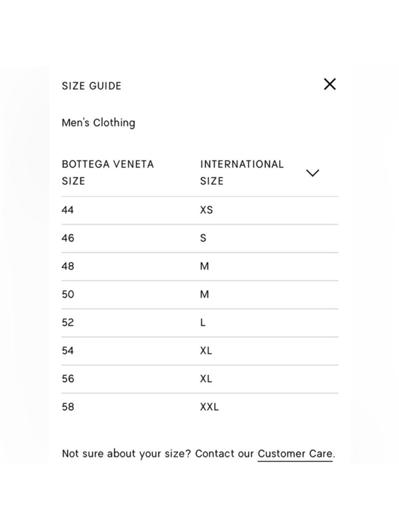The height and width of the screenshot is (532, 399).
Task: Click the Bottega Veneta Size column header
Action: point(108,172)
